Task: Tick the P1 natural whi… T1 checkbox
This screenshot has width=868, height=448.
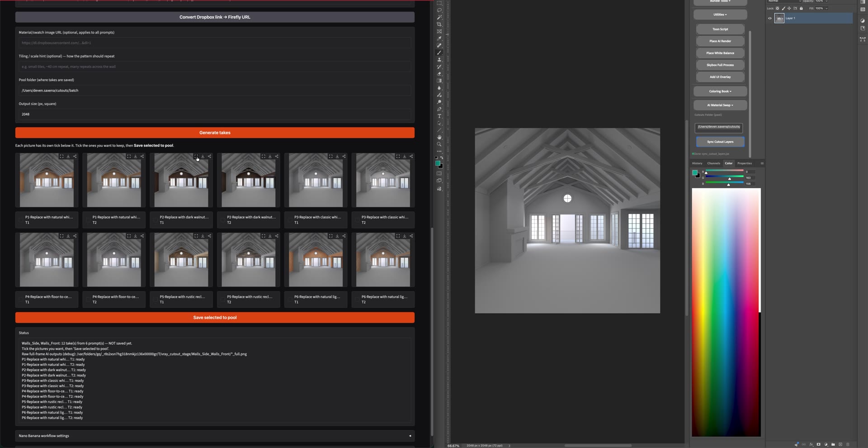Action: coord(21,220)
